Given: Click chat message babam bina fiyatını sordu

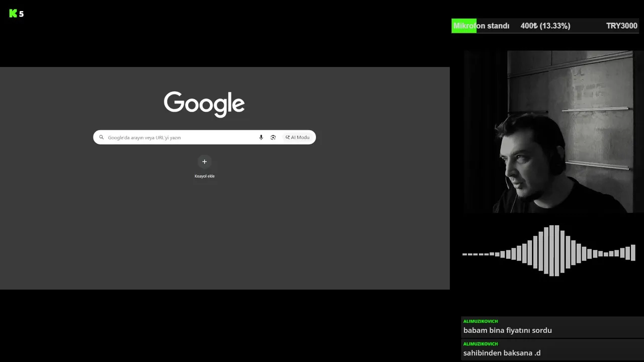Looking at the screenshot, I should (x=508, y=330).
